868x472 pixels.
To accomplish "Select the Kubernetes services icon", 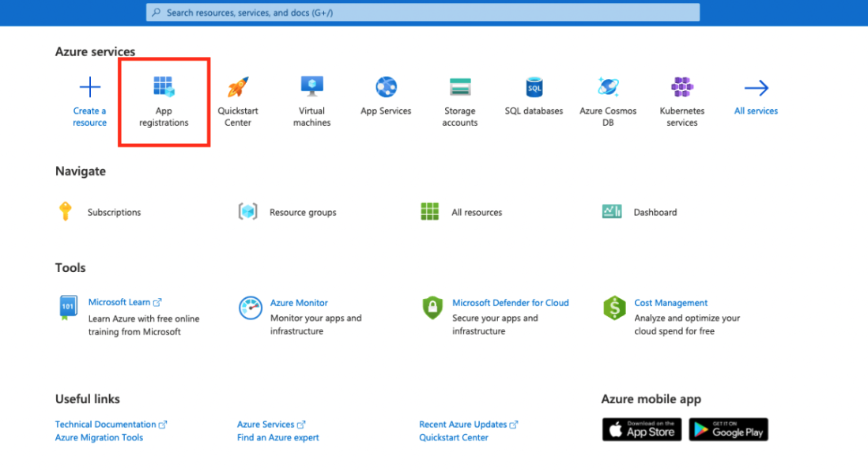I will [x=682, y=87].
